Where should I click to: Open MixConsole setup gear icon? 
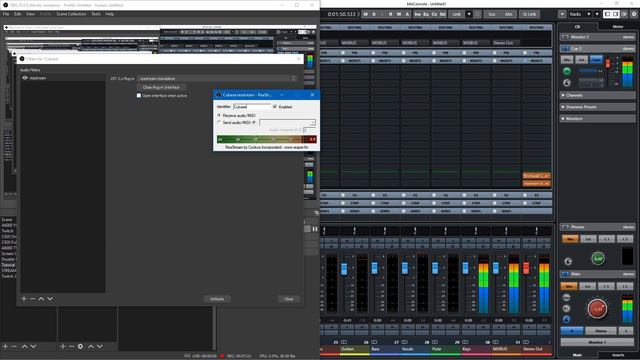click(634, 14)
